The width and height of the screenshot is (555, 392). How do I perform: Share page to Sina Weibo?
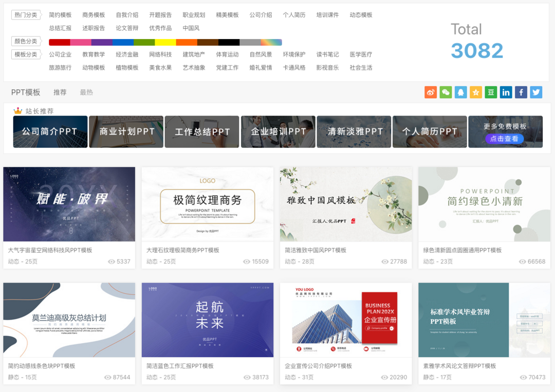point(431,92)
